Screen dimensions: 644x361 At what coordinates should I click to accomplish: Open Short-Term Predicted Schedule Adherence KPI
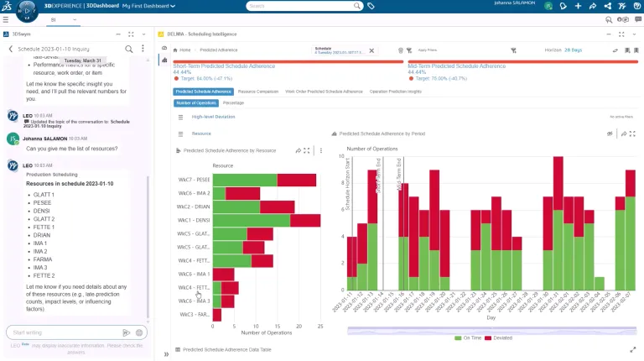pos(224,66)
